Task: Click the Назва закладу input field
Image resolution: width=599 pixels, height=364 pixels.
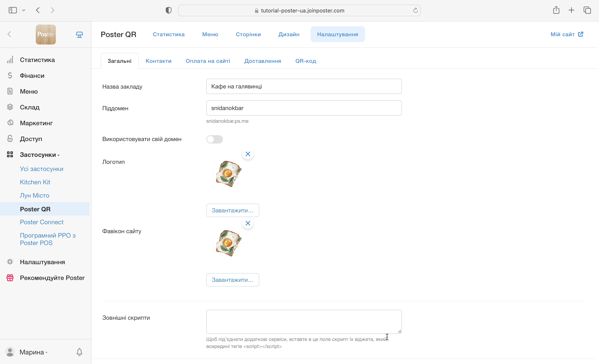Action: (x=304, y=86)
